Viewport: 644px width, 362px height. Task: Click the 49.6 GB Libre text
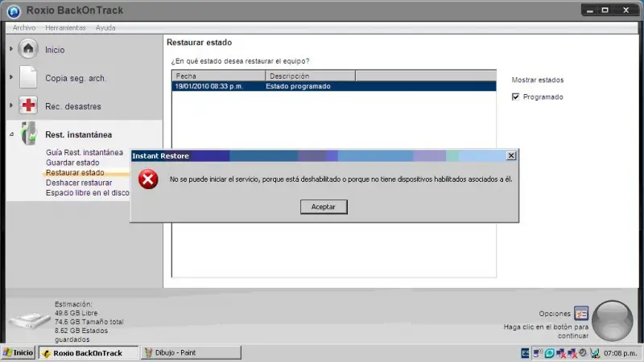[76, 313]
